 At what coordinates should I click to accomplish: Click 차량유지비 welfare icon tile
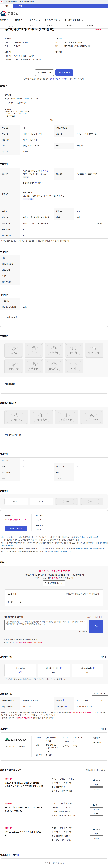point(54,350)
